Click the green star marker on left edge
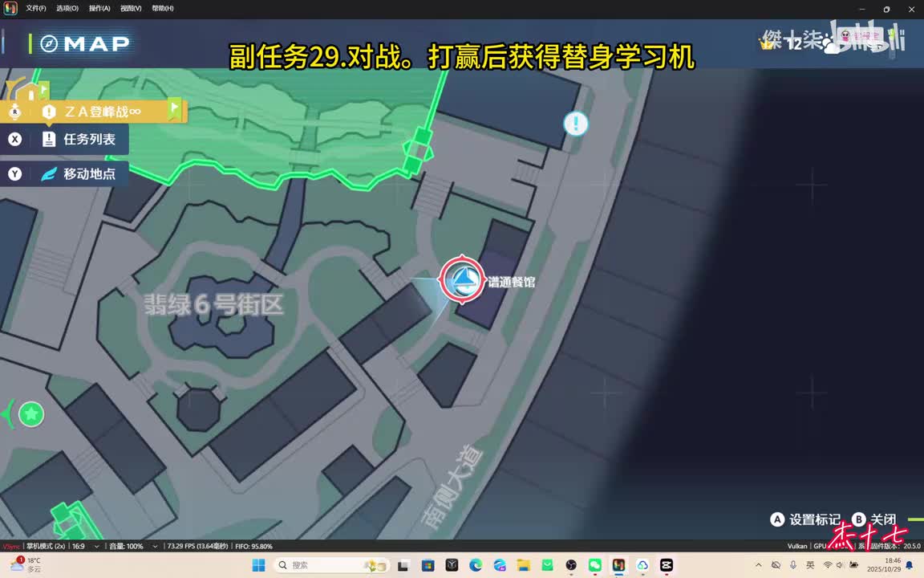This screenshot has width=924, height=578. pyautogui.click(x=31, y=414)
